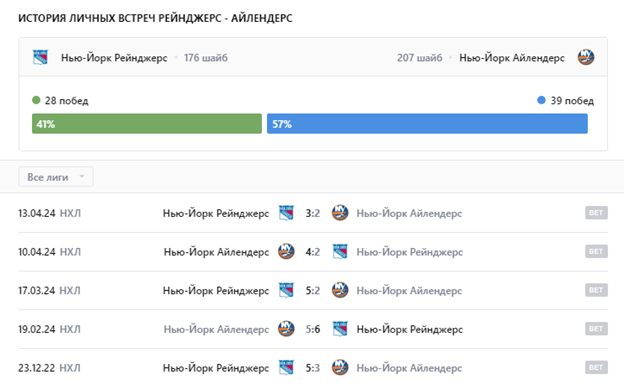Click the date 13.04.24

click(37, 213)
